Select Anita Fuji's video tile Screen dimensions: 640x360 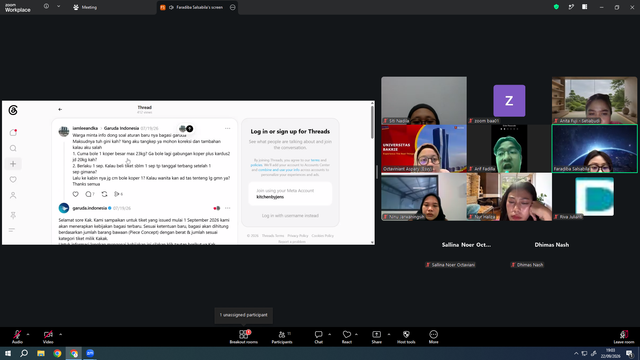point(594,100)
